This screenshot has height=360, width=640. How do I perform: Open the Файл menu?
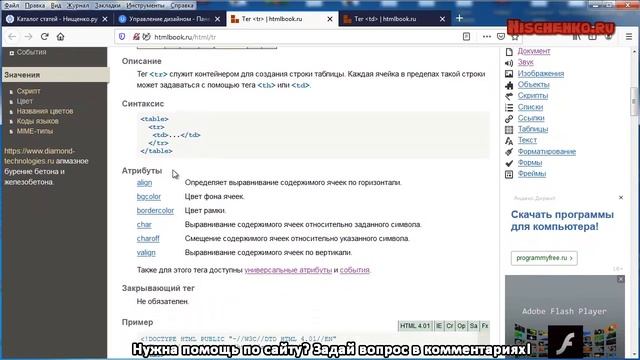pos(11,5)
